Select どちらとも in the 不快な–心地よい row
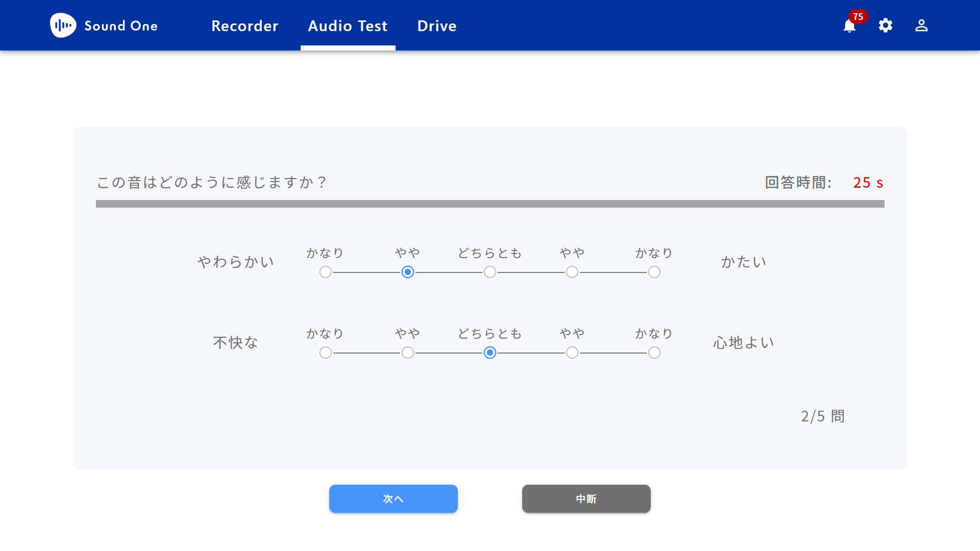The width and height of the screenshot is (980, 551). 490,353
